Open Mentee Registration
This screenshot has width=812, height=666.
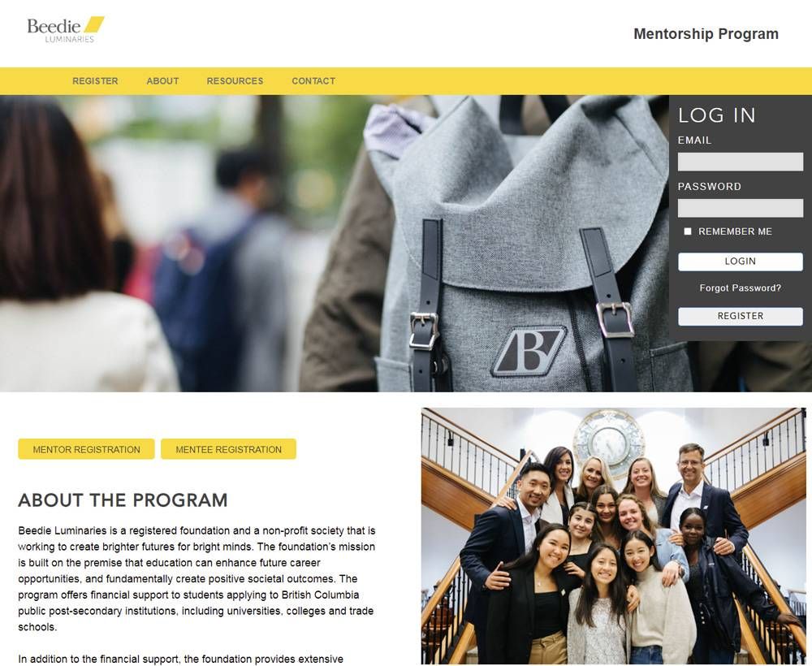coord(228,449)
